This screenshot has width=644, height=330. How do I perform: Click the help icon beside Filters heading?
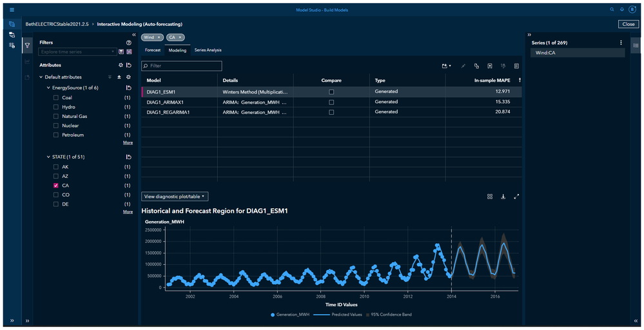point(129,43)
